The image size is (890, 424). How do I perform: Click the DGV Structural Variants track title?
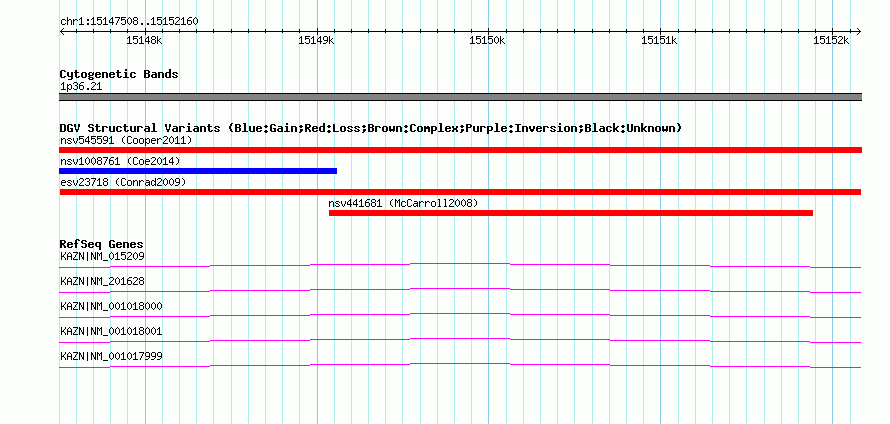pos(371,128)
